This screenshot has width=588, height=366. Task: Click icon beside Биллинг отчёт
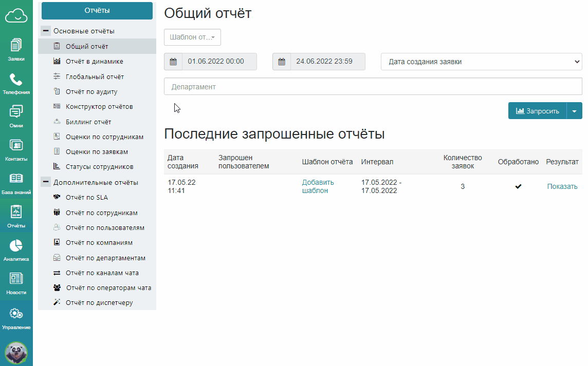57,122
